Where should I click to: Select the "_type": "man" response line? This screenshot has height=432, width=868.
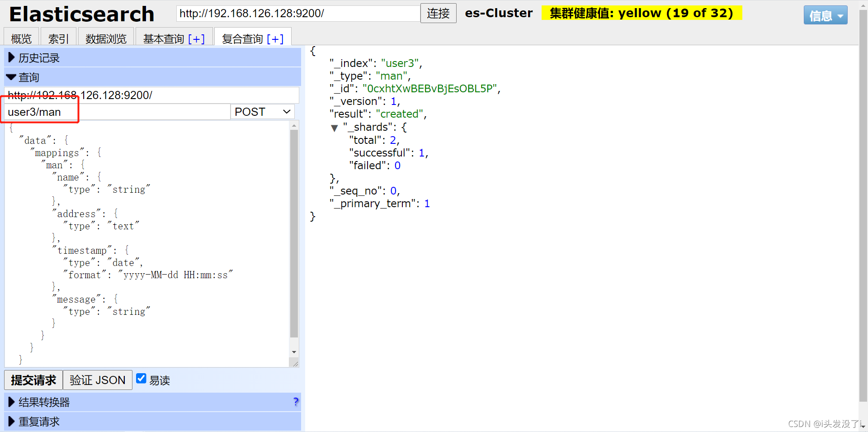click(370, 76)
